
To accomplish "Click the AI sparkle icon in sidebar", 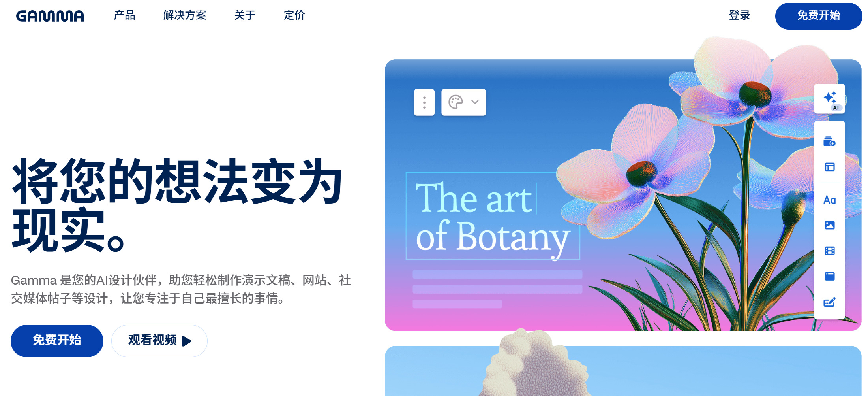I will pyautogui.click(x=829, y=99).
